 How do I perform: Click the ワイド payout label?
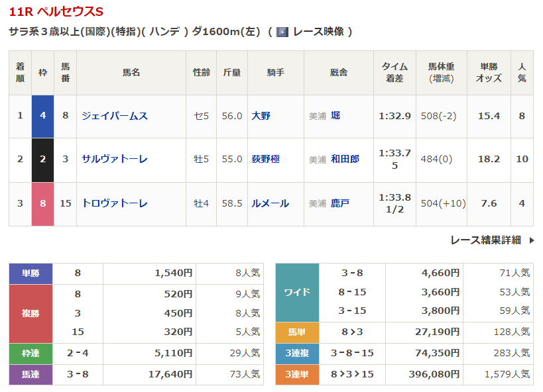click(297, 292)
